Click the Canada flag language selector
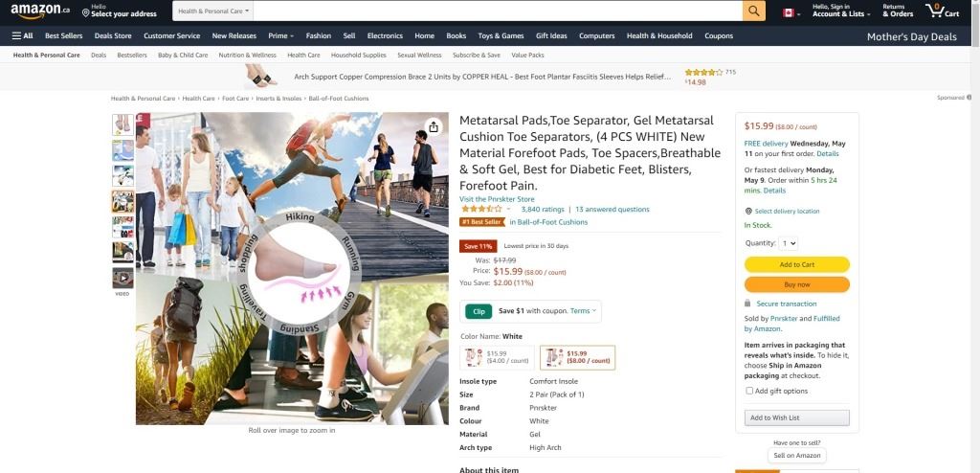Viewport: 980px width, 473px height. [791, 12]
